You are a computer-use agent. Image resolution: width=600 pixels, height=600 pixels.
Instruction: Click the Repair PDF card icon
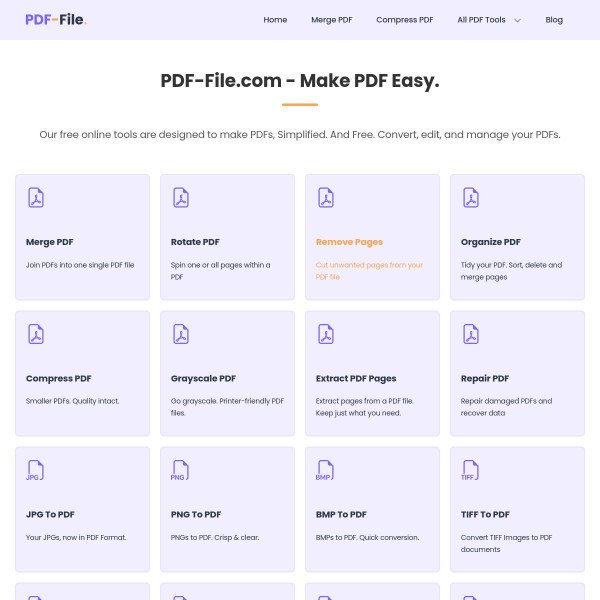click(470, 334)
